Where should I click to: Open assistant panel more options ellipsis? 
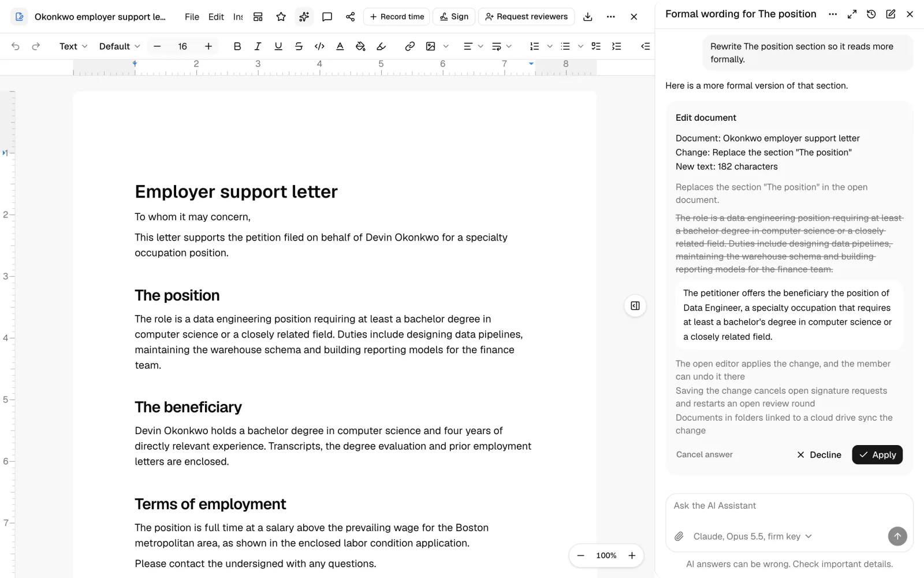(x=833, y=14)
